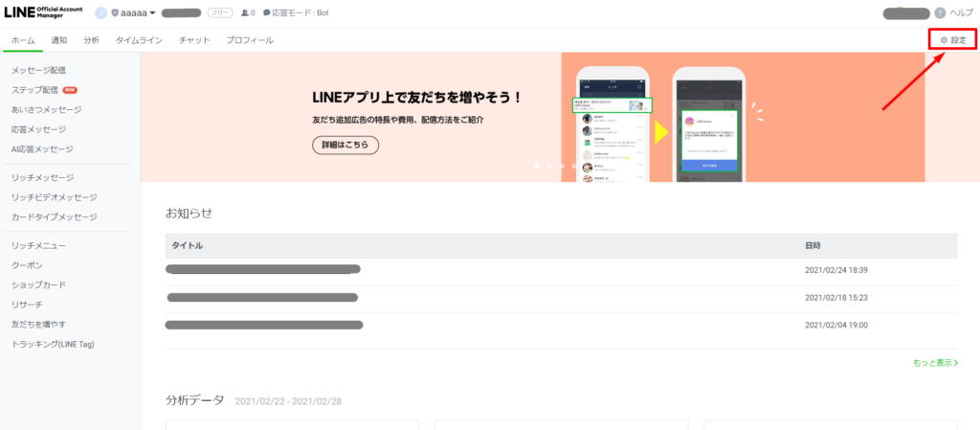Viewport: 980px width, 430px height.
Task: Click the 詳細はこちら banner button
Action: click(345, 145)
